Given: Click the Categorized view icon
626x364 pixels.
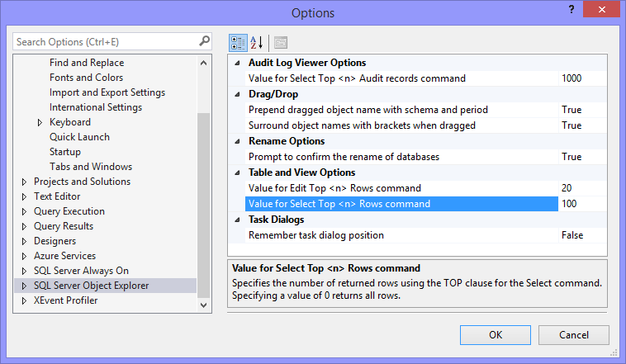Looking at the screenshot, I should click(237, 42).
